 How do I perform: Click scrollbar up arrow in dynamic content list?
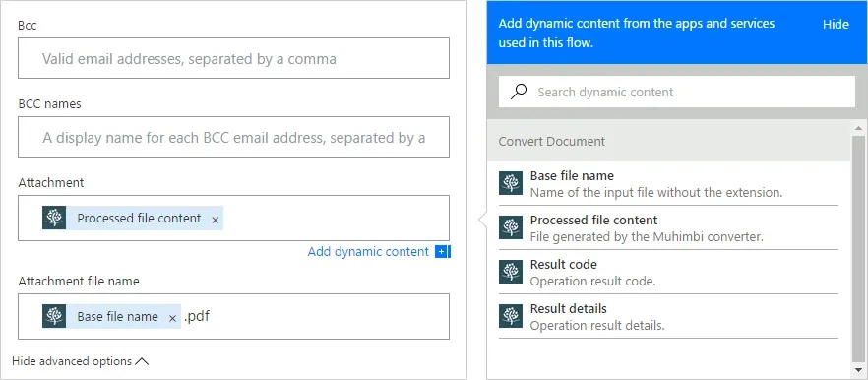coord(858,129)
